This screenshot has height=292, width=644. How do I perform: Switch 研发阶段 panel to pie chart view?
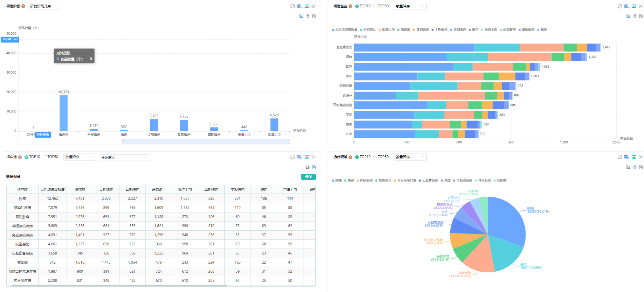308,16
